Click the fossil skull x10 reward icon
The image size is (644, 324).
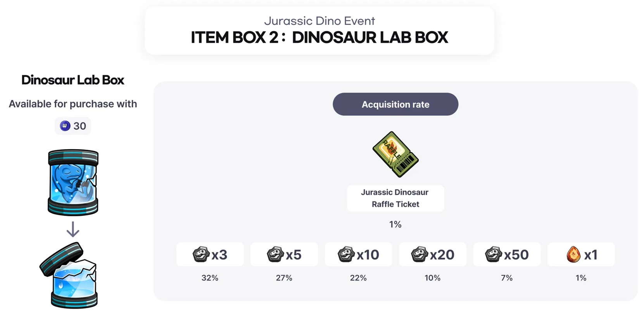click(x=346, y=255)
